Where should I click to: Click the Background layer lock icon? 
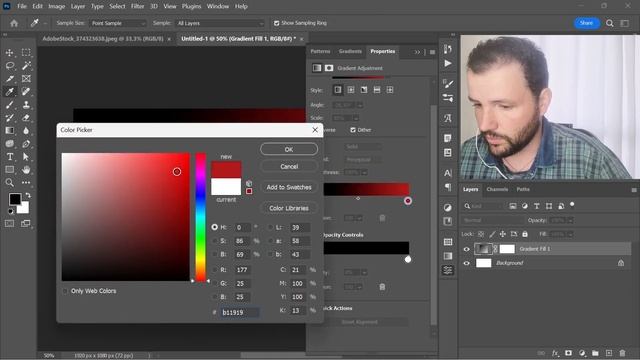tap(621, 263)
